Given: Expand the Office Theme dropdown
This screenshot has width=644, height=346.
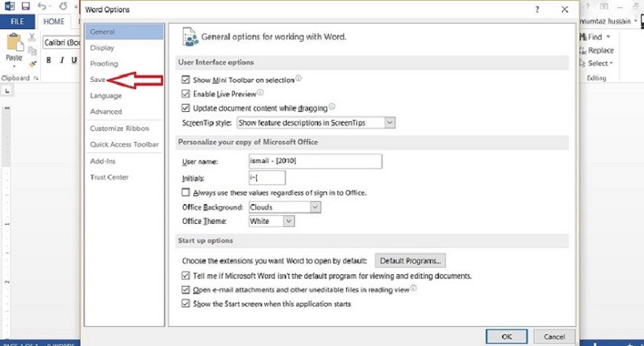Looking at the screenshot, I should click(271, 221).
